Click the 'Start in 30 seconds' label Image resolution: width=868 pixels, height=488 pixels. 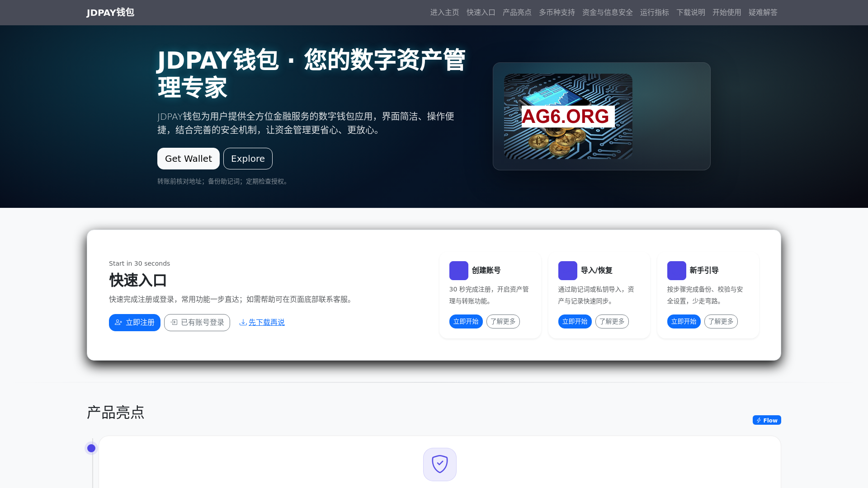coord(139,263)
